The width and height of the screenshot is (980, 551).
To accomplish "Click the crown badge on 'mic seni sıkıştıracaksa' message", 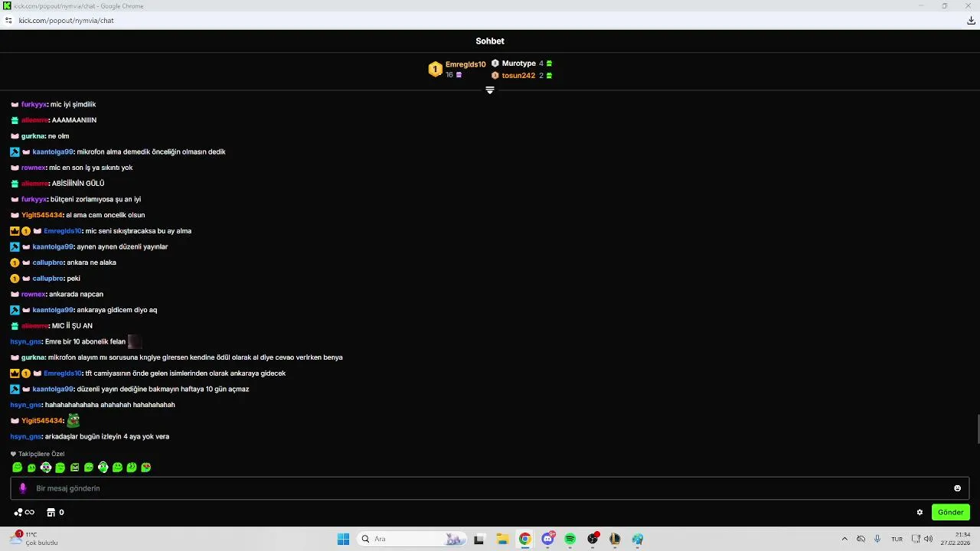I will (15, 230).
